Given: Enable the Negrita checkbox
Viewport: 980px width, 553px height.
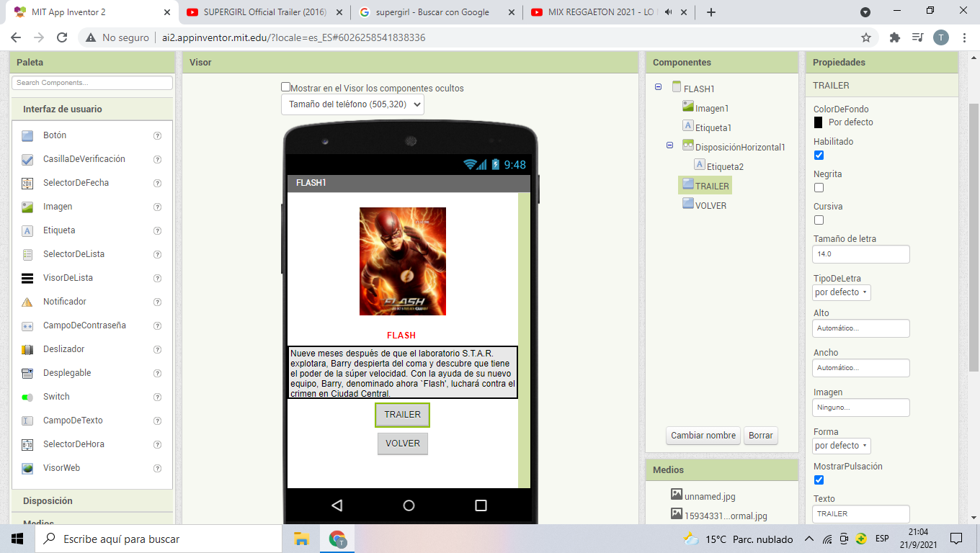Looking at the screenshot, I should click(819, 187).
